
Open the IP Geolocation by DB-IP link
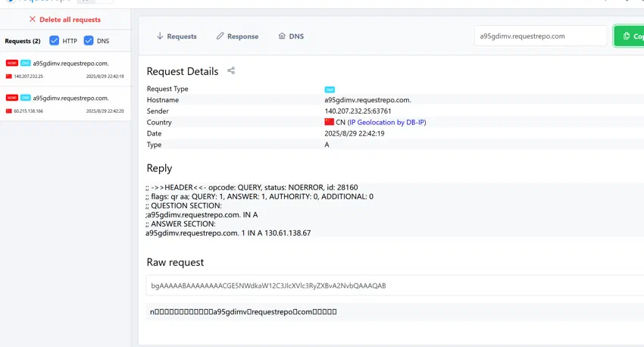click(387, 123)
